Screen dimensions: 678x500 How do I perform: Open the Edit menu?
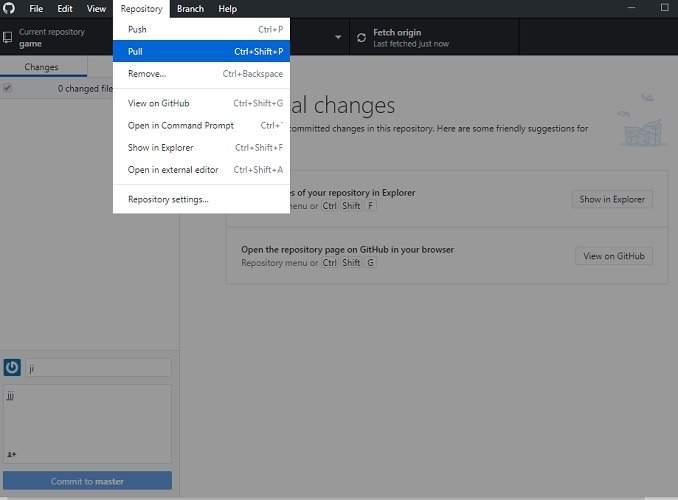(65, 9)
